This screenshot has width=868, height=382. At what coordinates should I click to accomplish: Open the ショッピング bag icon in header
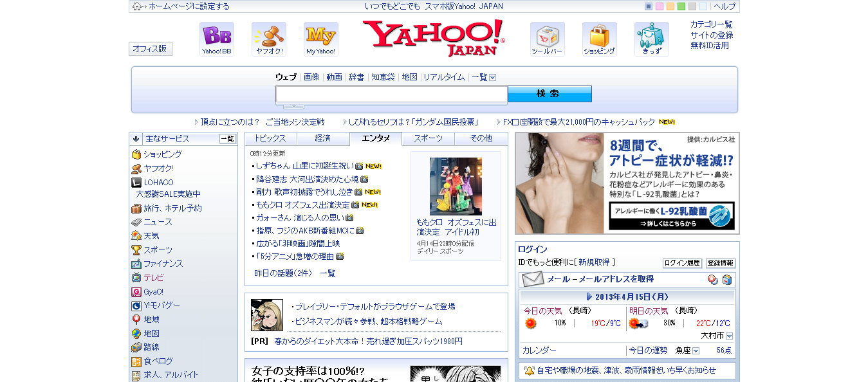[x=600, y=39]
